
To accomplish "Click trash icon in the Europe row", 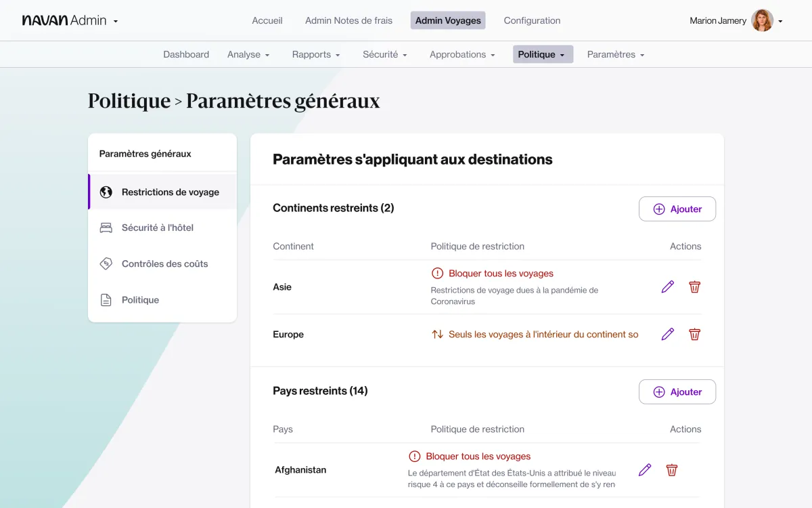I will 694,334.
